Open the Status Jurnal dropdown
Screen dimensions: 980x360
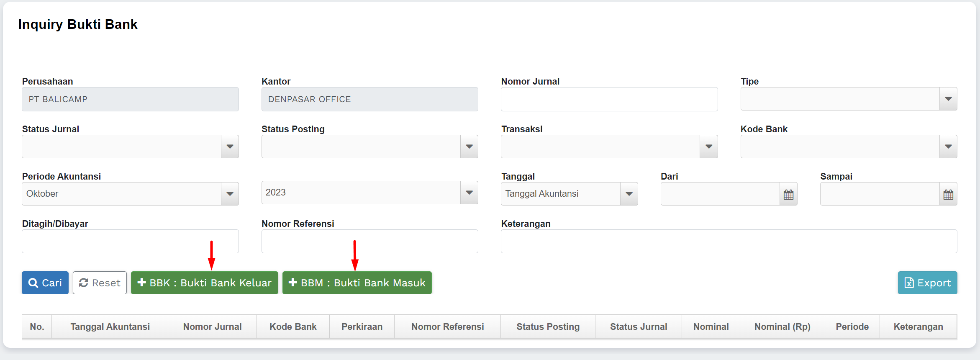230,147
